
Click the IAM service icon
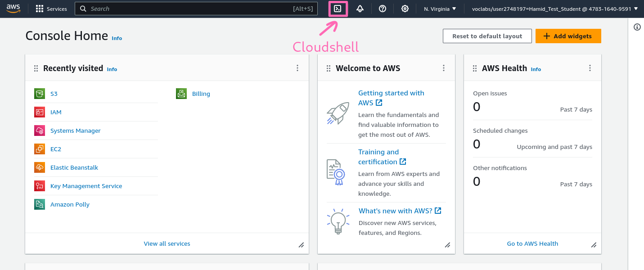(40, 112)
